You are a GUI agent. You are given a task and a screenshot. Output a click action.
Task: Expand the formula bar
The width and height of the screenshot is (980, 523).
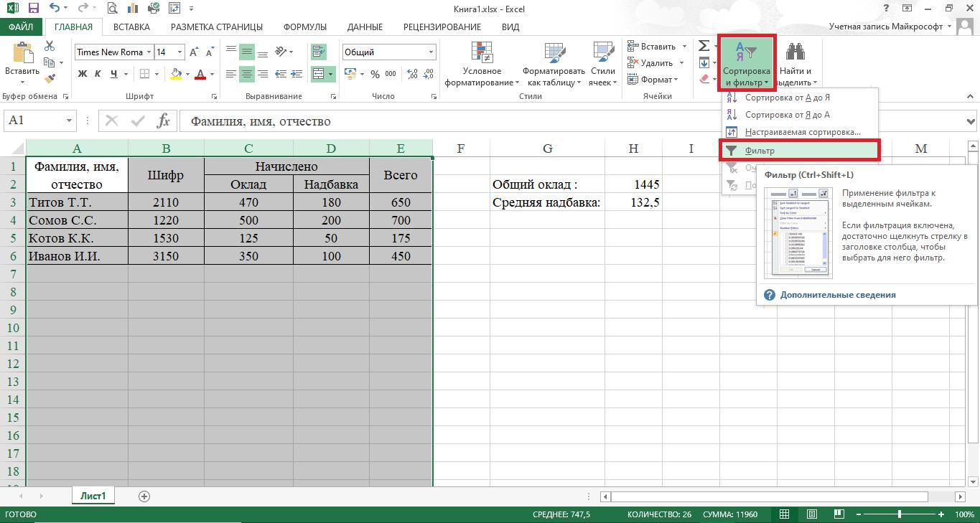[971, 121]
